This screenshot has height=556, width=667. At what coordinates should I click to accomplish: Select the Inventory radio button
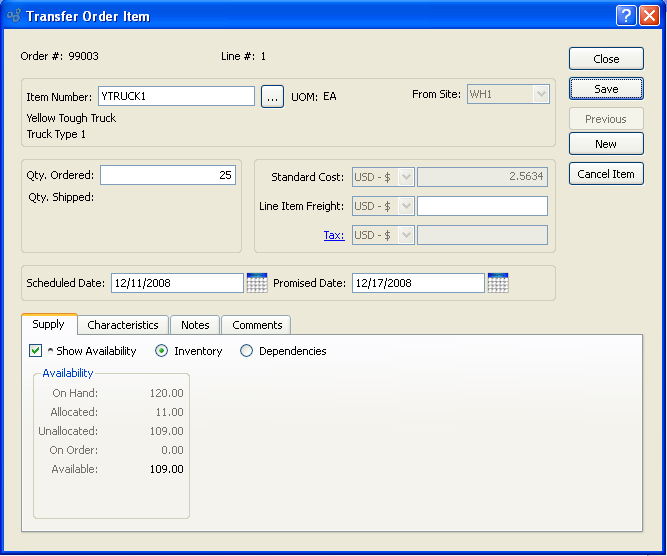[162, 351]
